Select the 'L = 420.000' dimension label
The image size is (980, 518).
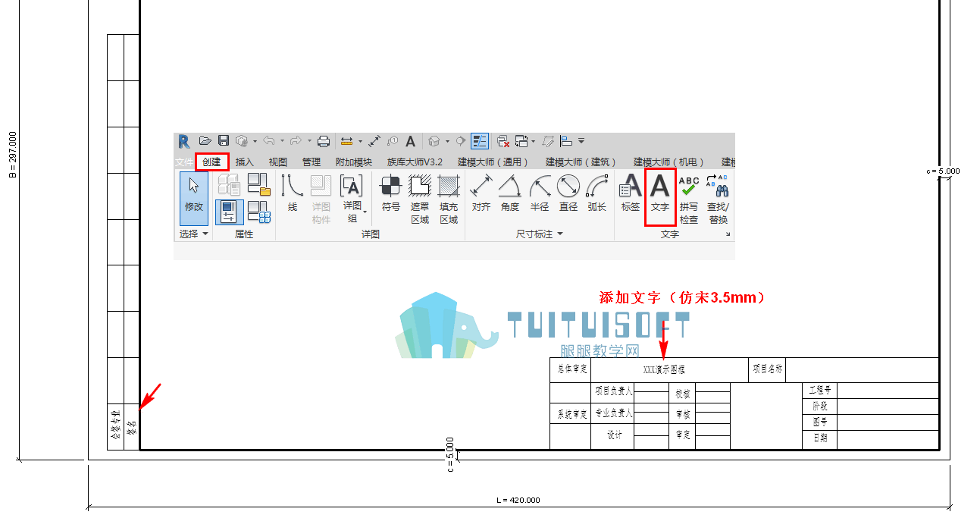(518, 501)
